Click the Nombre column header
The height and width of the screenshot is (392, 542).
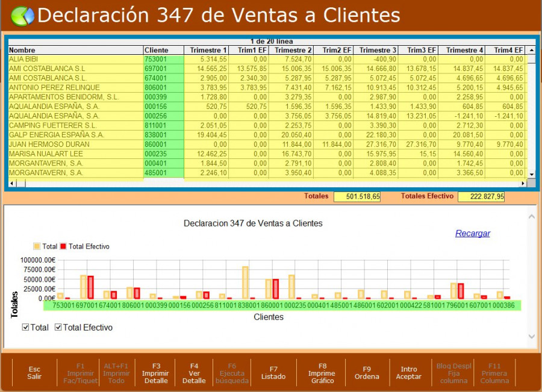75,50
